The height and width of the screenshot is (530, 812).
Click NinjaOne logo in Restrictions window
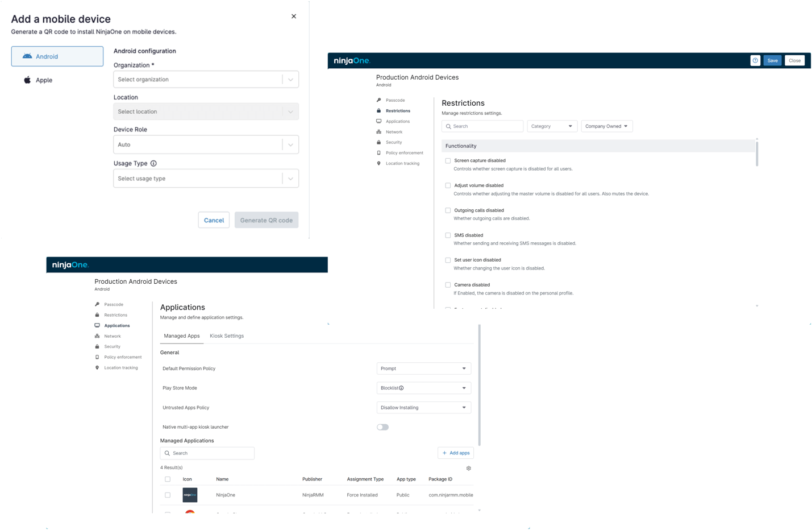tap(352, 61)
